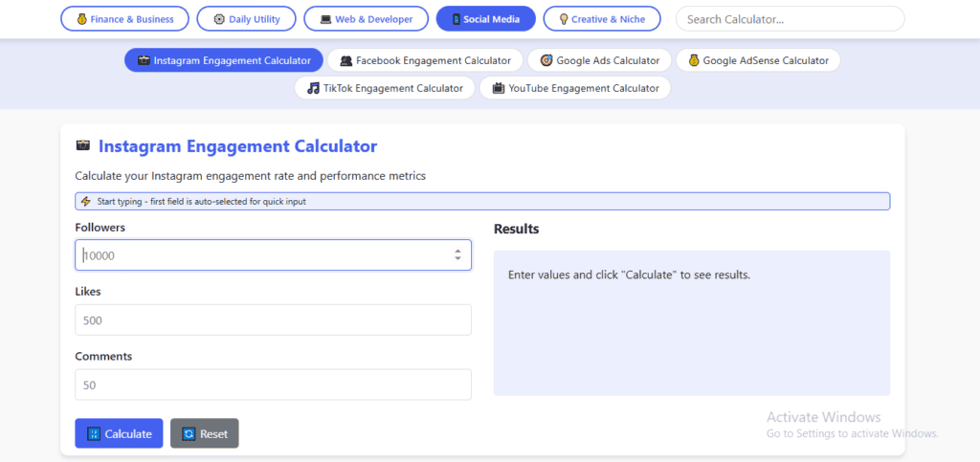The width and height of the screenshot is (980, 462).
Task: Click the Instagram Engagement Calculator heading
Action: [x=238, y=146]
